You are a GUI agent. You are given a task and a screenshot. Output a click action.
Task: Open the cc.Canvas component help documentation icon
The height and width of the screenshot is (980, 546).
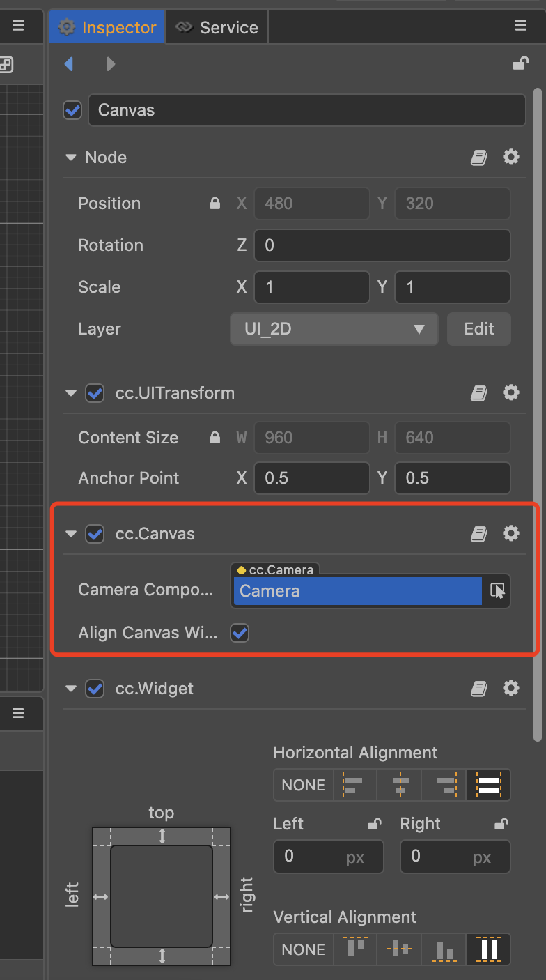click(478, 534)
